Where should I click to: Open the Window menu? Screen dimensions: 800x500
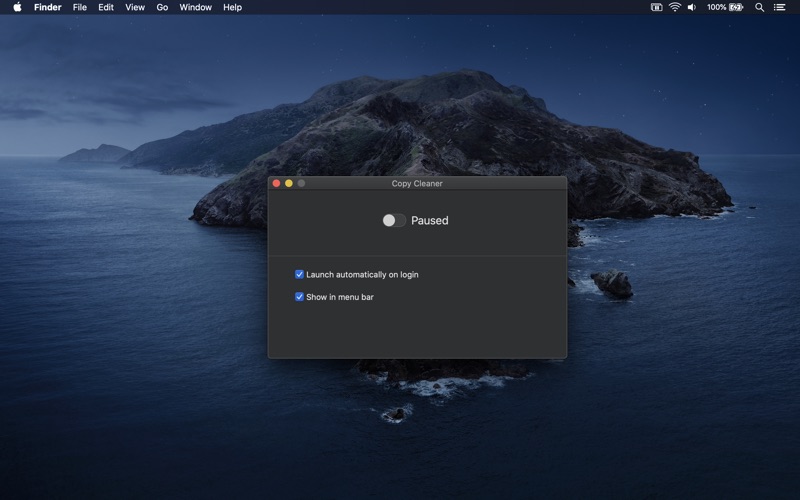(195, 7)
